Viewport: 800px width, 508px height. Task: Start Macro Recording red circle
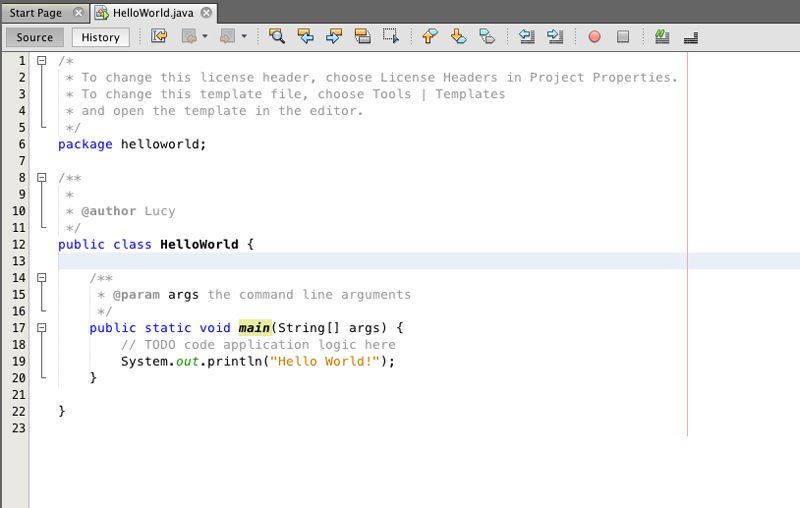pyautogui.click(x=594, y=37)
